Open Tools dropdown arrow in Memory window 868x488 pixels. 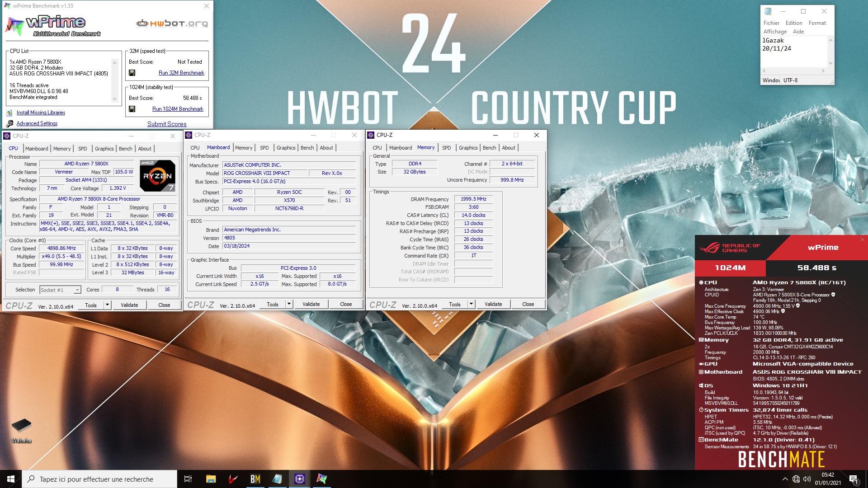coord(471,304)
